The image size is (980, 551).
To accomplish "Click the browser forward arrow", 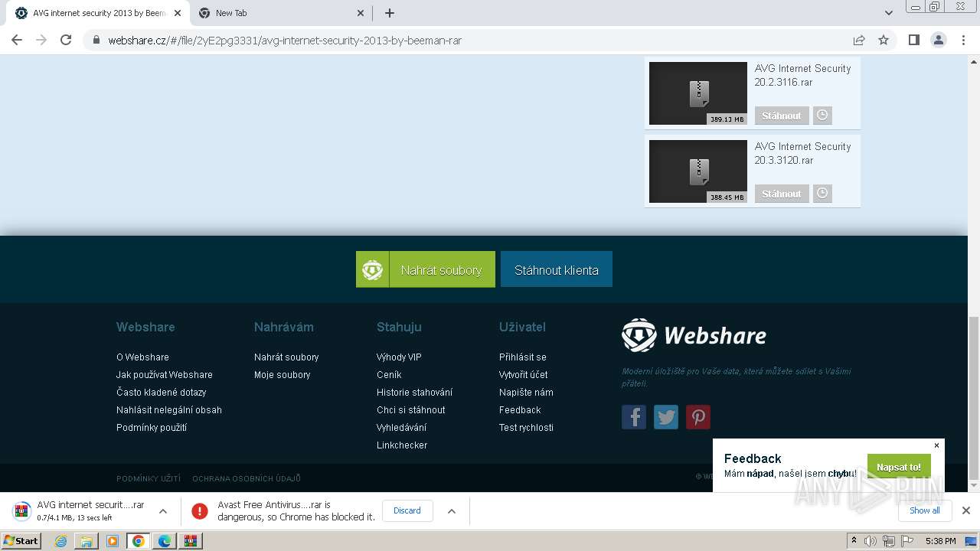I will (41, 40).
